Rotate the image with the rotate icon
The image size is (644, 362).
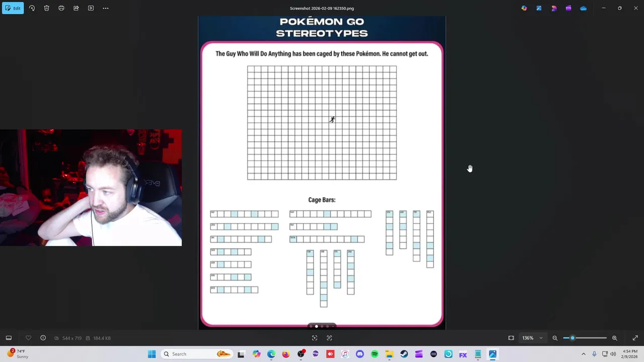(x=32, y=8)
